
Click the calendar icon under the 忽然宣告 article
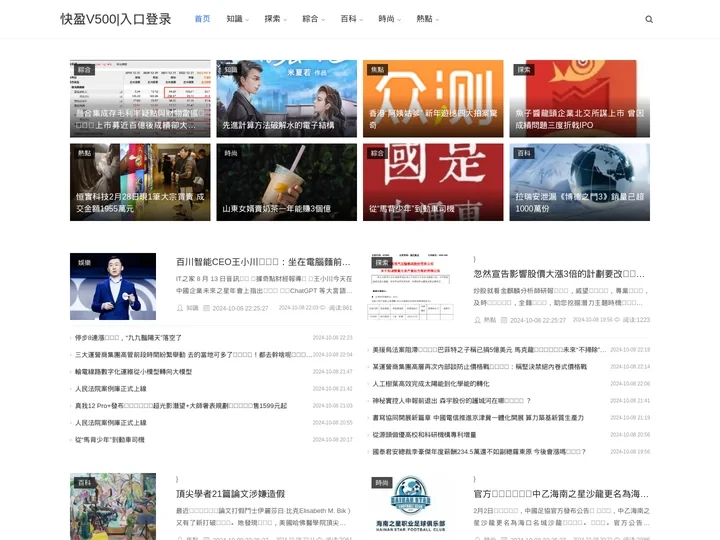[x=504, y=320]
